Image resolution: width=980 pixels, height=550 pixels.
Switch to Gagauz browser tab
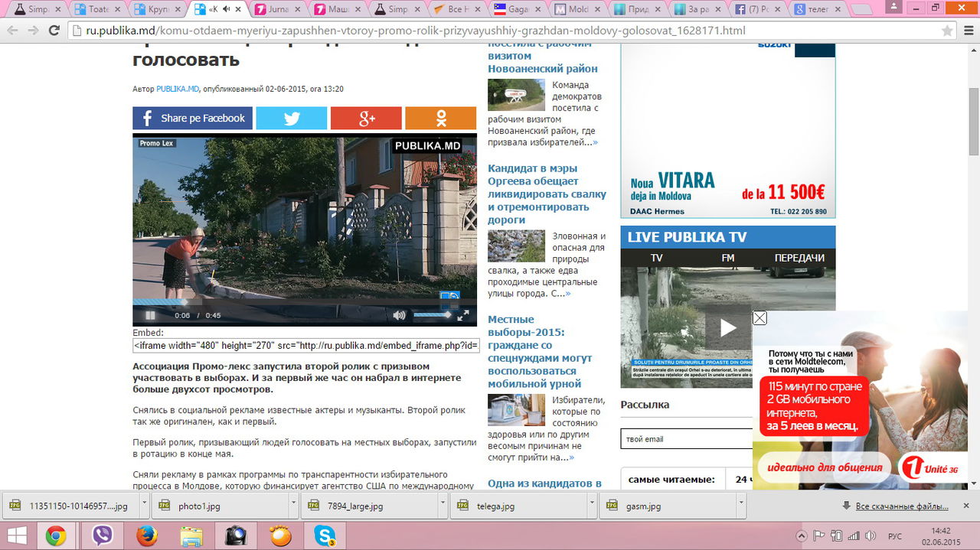517,9
